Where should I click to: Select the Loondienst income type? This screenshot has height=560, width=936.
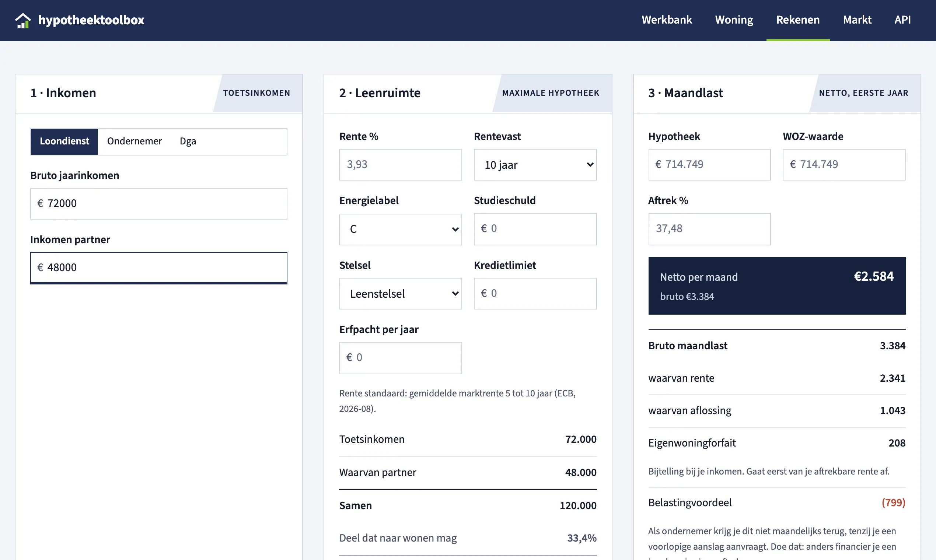point(64,141)
